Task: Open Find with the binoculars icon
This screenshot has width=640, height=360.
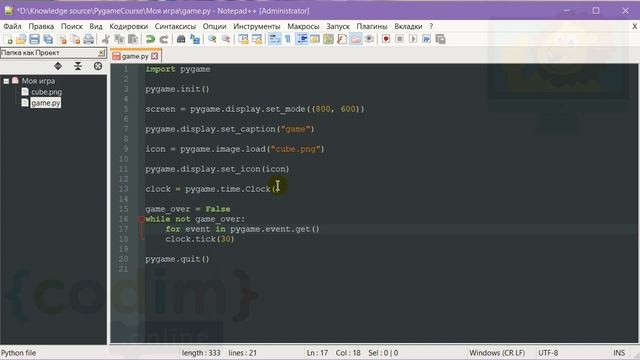Action: point(181,39)
